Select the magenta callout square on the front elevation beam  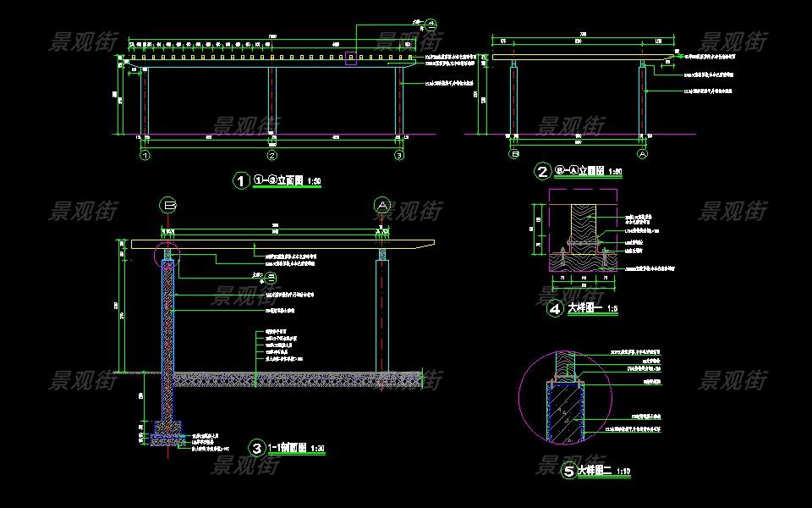tap(350, 58)
